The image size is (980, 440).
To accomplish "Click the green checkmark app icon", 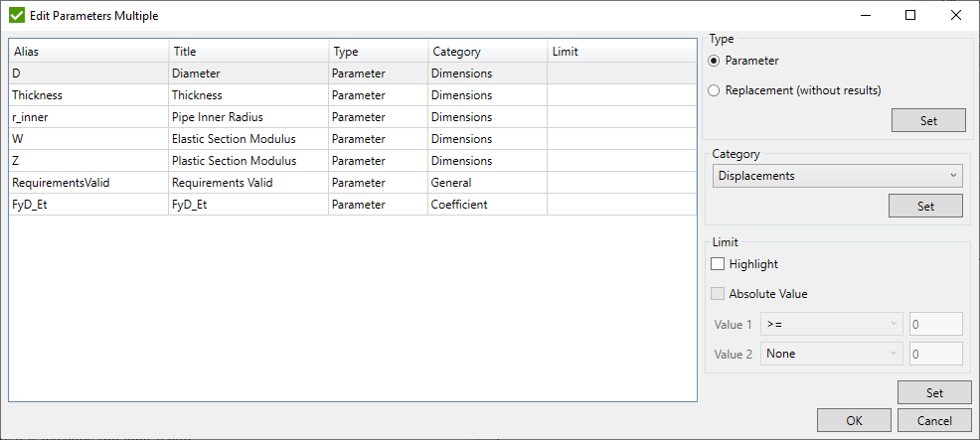I will [x=17, y=16].
